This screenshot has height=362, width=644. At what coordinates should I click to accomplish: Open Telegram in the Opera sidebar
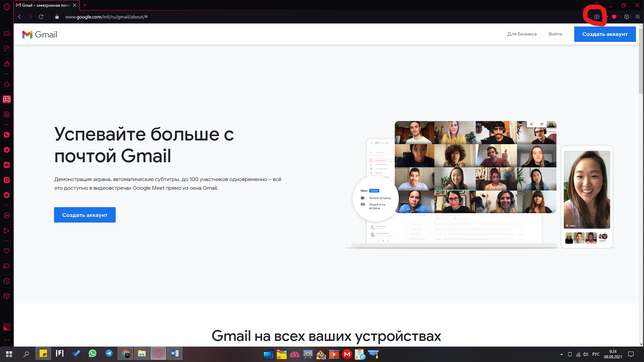tap(7, 150)
